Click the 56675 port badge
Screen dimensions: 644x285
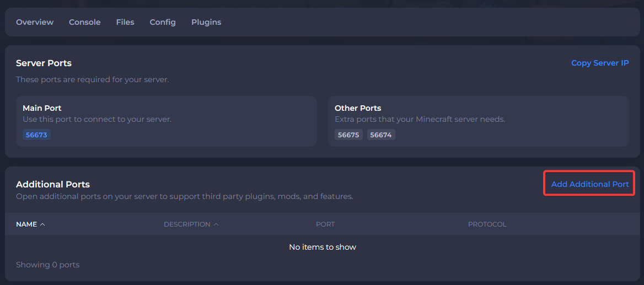[x=348, y=135]
